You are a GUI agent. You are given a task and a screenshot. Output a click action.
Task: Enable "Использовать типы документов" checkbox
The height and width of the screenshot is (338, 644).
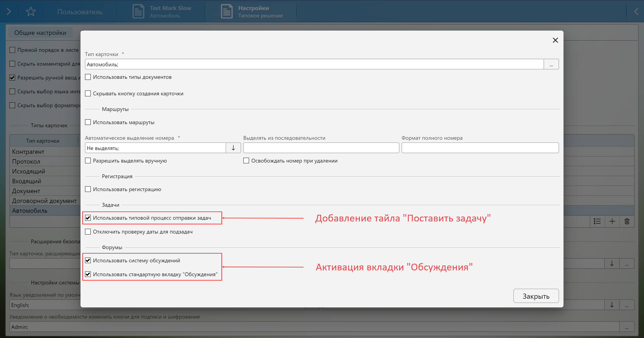coord(88,77)
